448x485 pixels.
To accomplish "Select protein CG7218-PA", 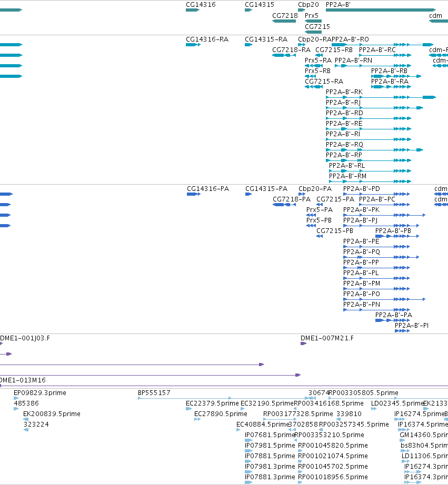I will [292, 199].
